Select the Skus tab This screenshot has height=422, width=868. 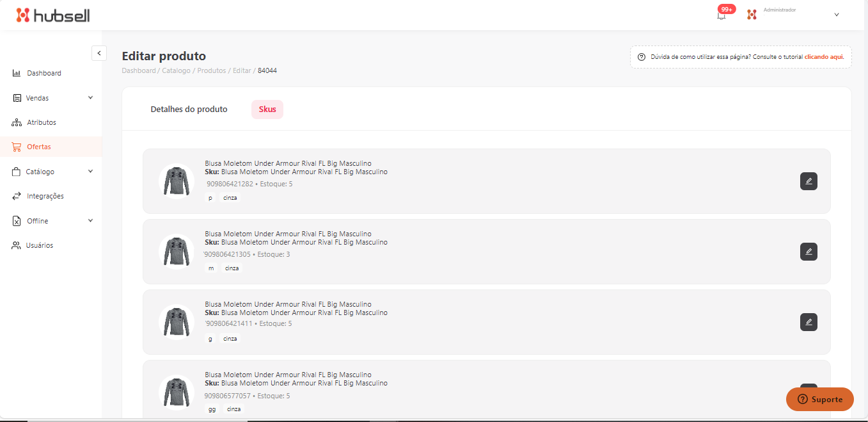pyautogui.click(x=267, y=110)
